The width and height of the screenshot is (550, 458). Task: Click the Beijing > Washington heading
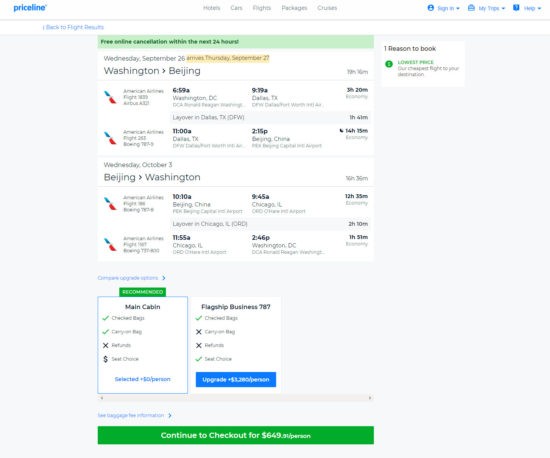pyautogui.click(x=152, y=177)
